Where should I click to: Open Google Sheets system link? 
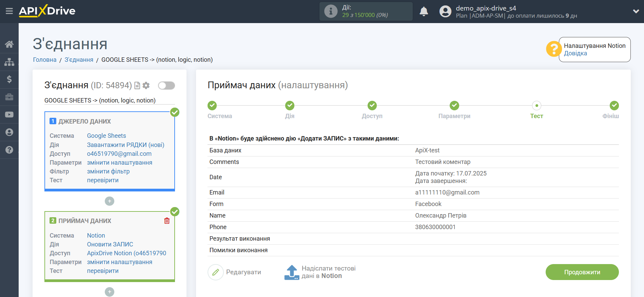[106, 136]
